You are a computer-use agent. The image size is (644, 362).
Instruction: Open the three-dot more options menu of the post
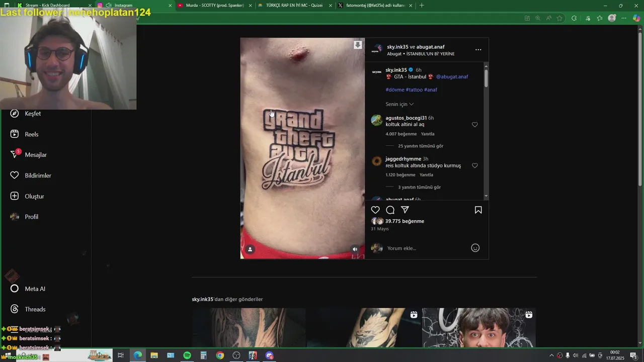point(478,50)
